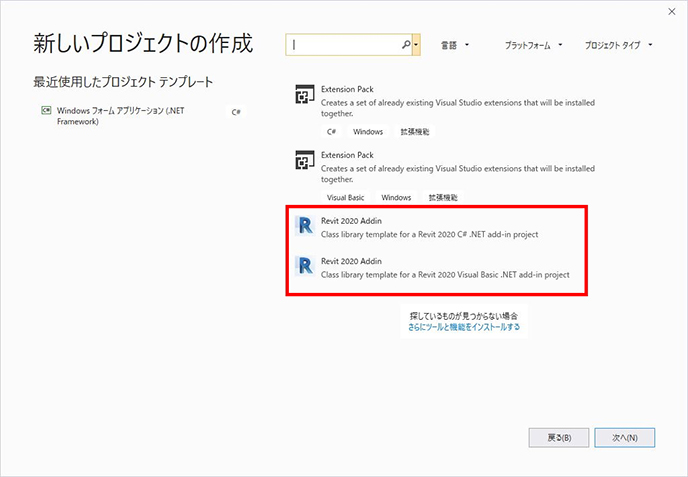This screenshot has width=688, height=477.
Task: Click the Visual Basic tag under Extension Pack
Action: point(345,197)
